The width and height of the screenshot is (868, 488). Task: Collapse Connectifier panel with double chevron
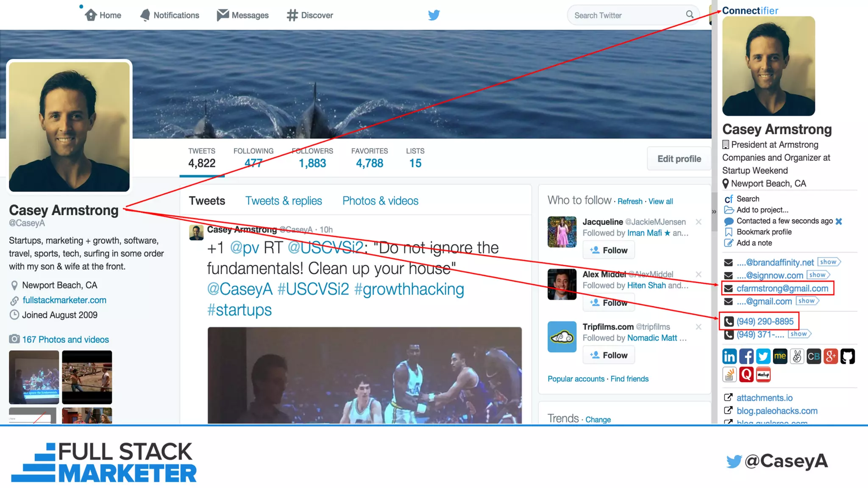[714, 211]
